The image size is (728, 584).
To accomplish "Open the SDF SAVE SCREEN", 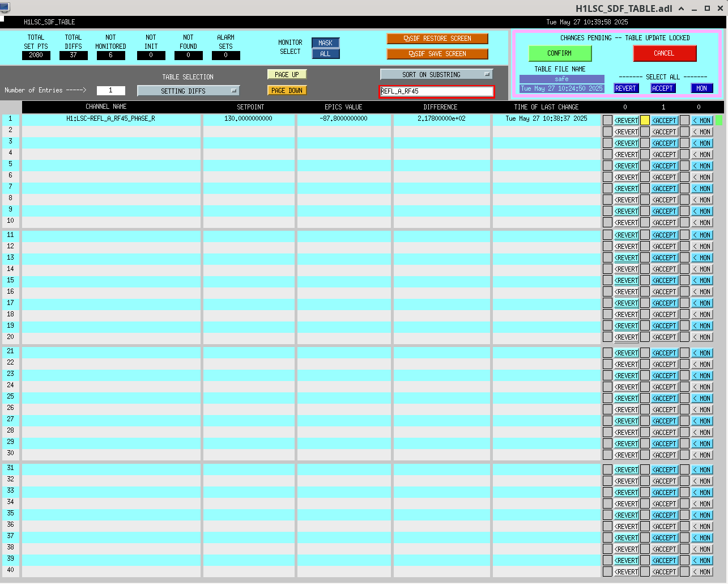I will pos(437,54).
